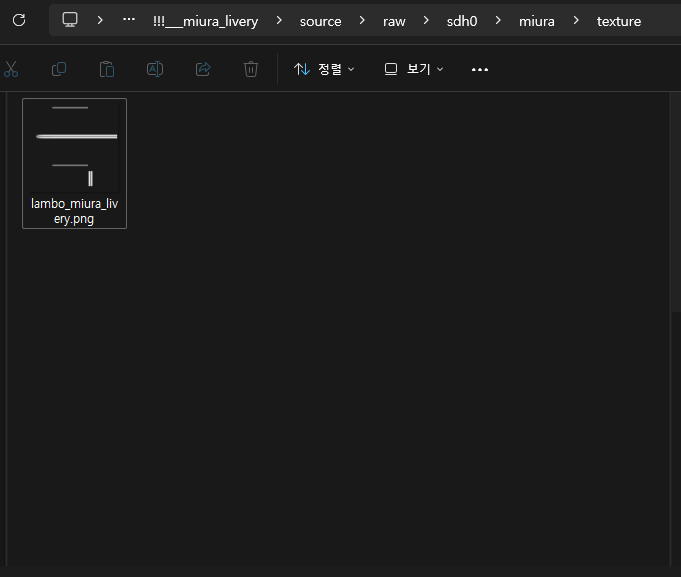681x577 pixels.
Task: Click the This PC monitor icon
Action: 70,20
